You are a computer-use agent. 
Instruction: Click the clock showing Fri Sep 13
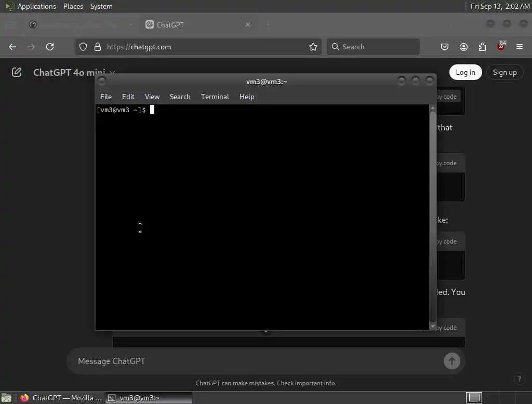click(500, 6)
